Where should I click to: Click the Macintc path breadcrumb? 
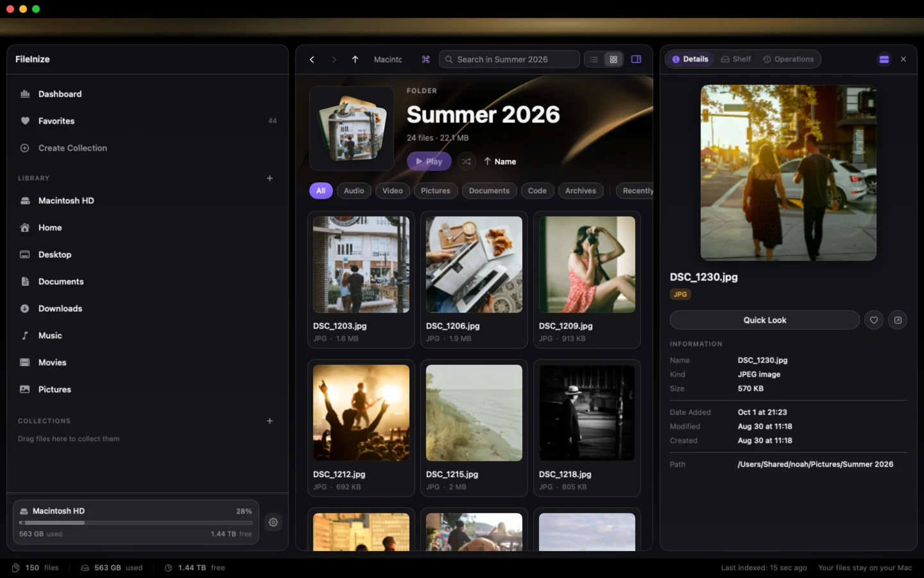pyautogui.click(x=388, y=59)
